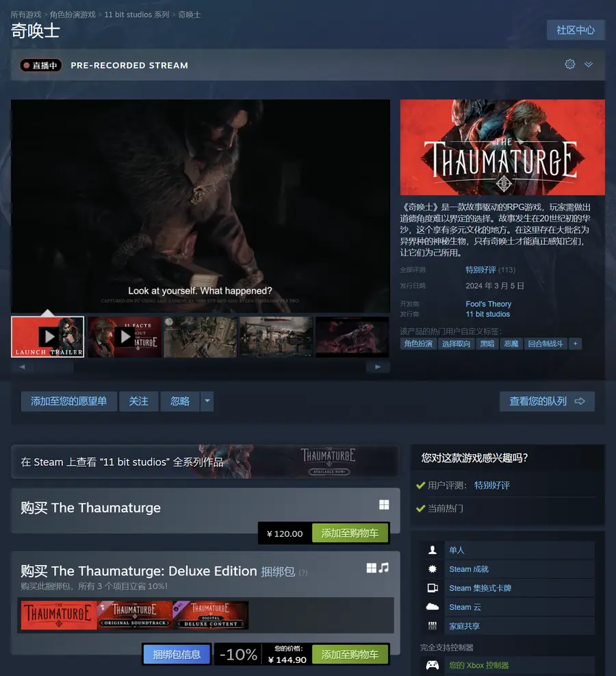The image size is (616, 676).
Task: Add game to wishlist 添加至您的愿望单
Action: tap(69, 401)
